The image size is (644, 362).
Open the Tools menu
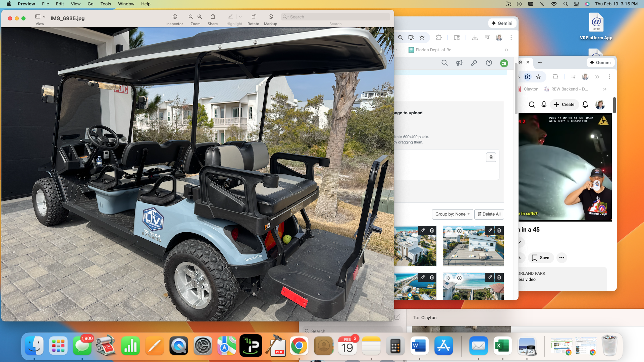click(x=106, y=4)
